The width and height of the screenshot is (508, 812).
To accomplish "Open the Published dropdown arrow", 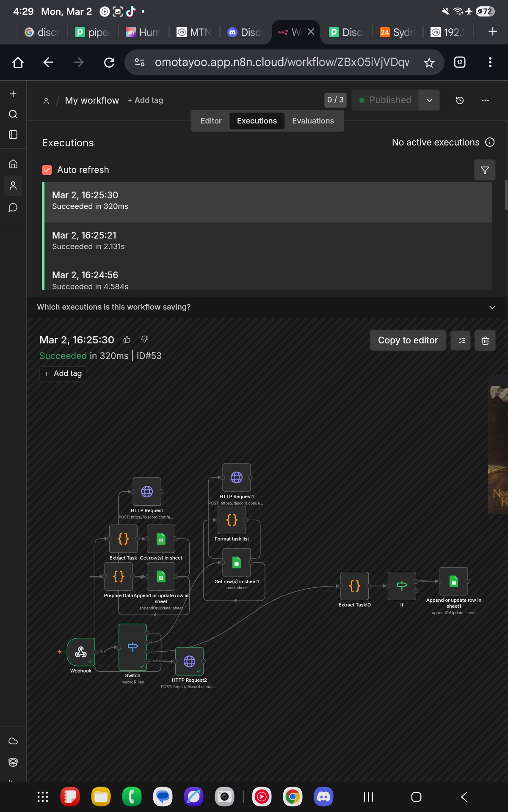I will (429, 100).
